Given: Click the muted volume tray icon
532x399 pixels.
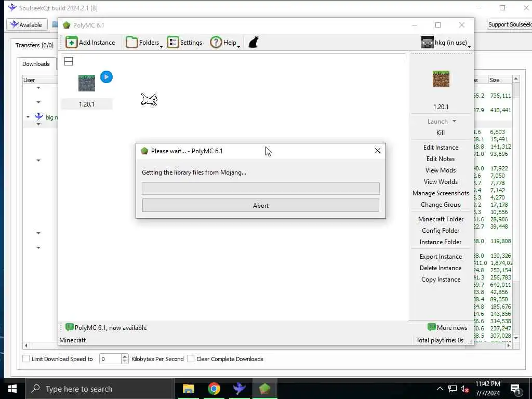Looking at the screenshot, I should [465, 389].
